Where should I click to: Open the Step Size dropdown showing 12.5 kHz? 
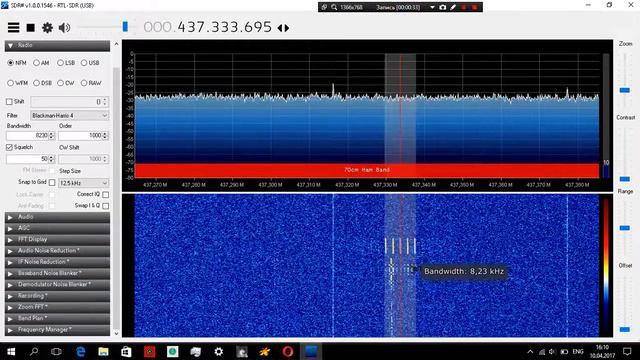[83, 183]
